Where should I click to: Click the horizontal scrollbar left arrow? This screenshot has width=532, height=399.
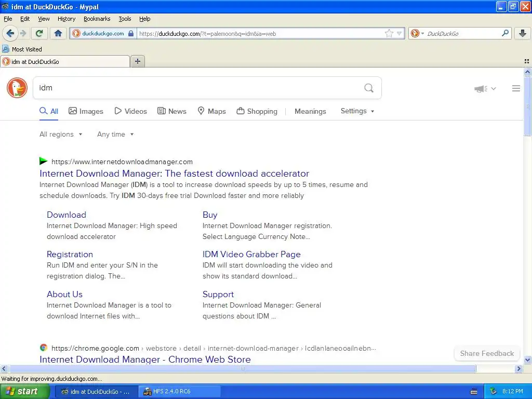click(4, 368)
